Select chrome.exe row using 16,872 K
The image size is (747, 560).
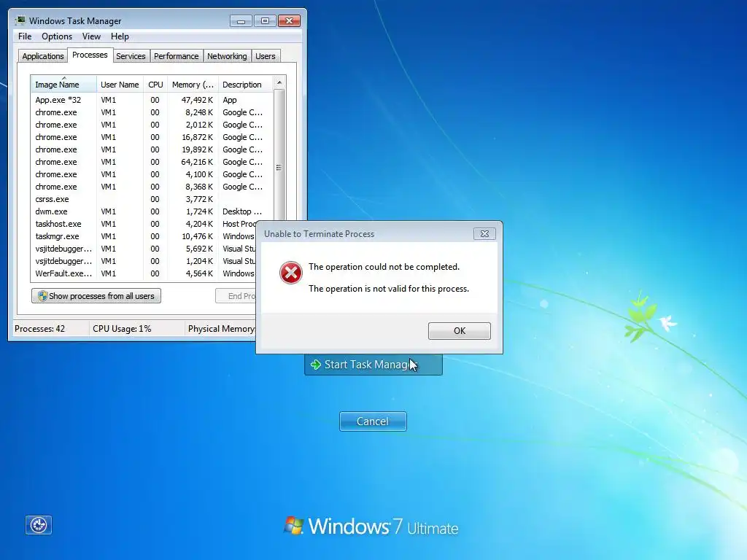click(152, 137)
